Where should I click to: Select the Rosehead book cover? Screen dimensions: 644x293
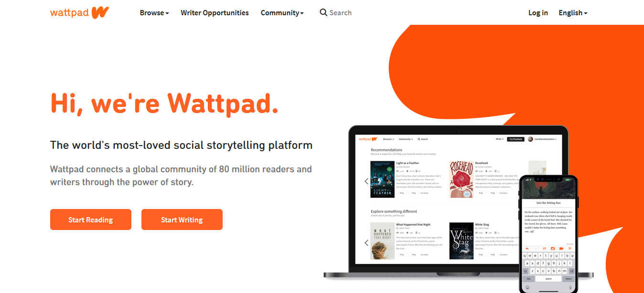pos(462,179)
